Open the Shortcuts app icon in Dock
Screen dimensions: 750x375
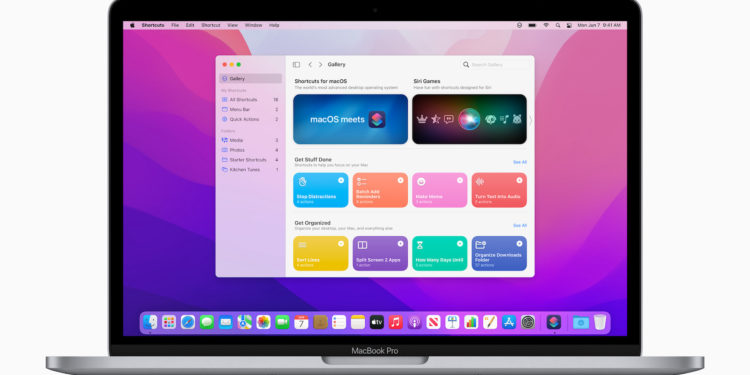(x=554, y=322)
